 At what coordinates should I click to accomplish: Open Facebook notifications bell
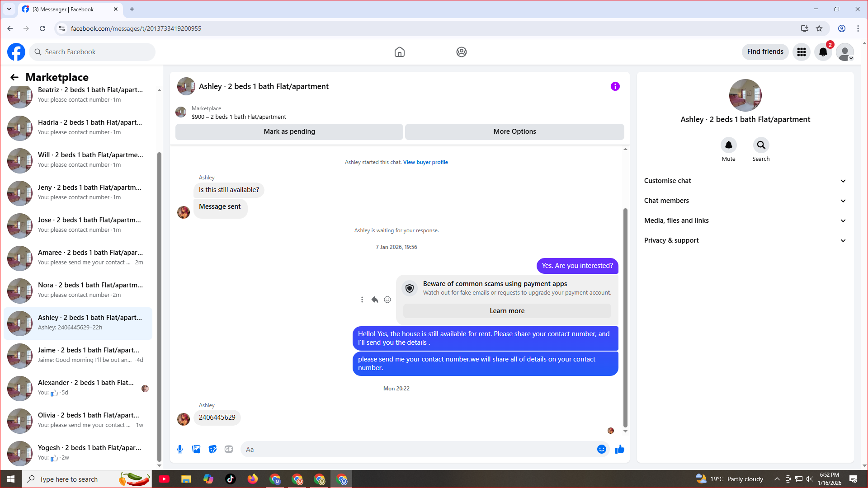[823, 52]
